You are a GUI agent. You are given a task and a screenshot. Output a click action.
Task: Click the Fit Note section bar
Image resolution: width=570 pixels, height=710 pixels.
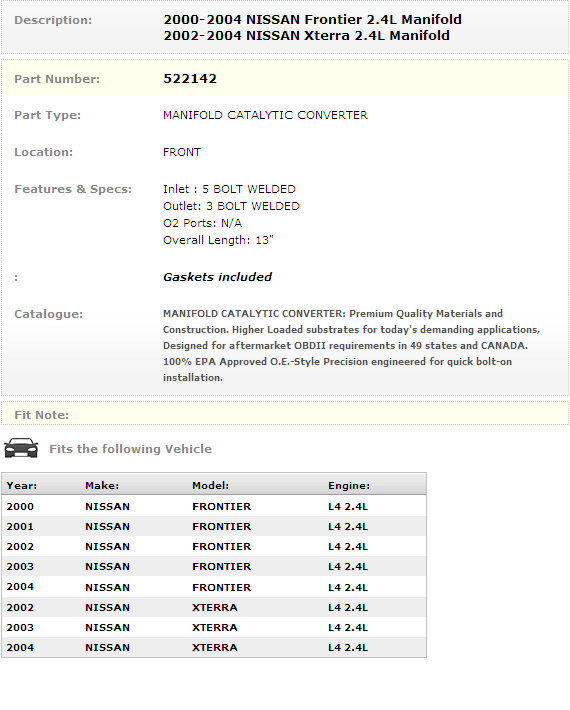tap(285, 413)
